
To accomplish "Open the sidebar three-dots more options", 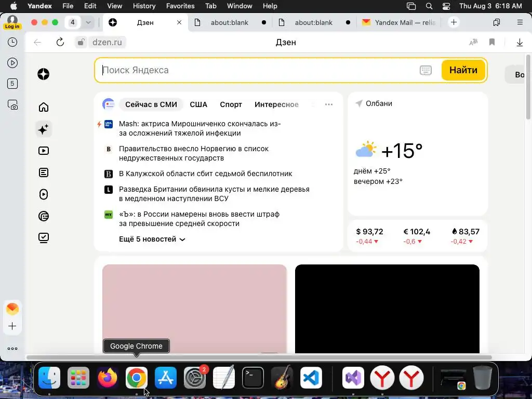I will point(12,349).
